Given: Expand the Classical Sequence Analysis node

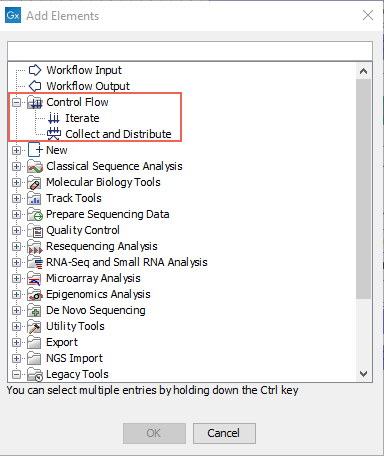Looking at the screenshot, I should tap(16, 166).
